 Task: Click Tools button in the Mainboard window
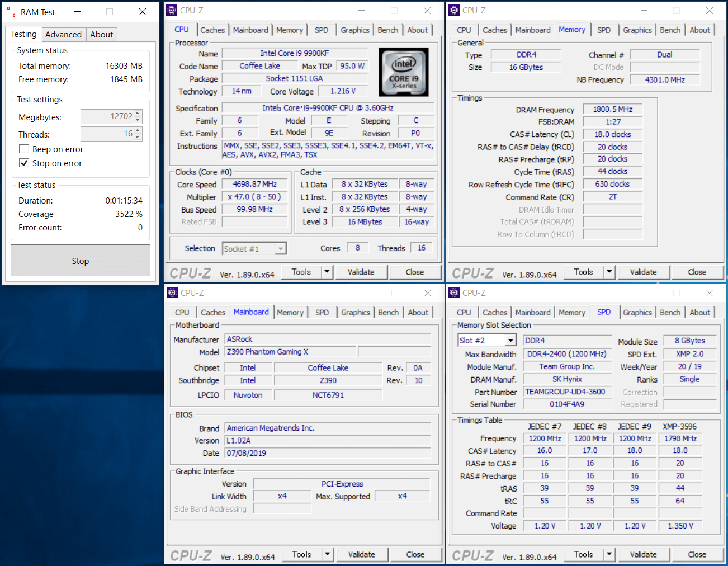tap(301, 555)
